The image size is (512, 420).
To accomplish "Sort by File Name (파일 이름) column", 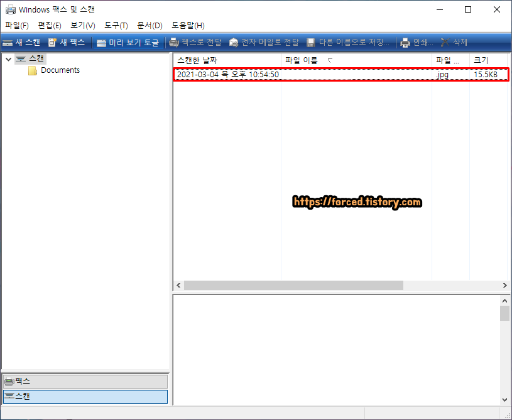I will point(357,60).
